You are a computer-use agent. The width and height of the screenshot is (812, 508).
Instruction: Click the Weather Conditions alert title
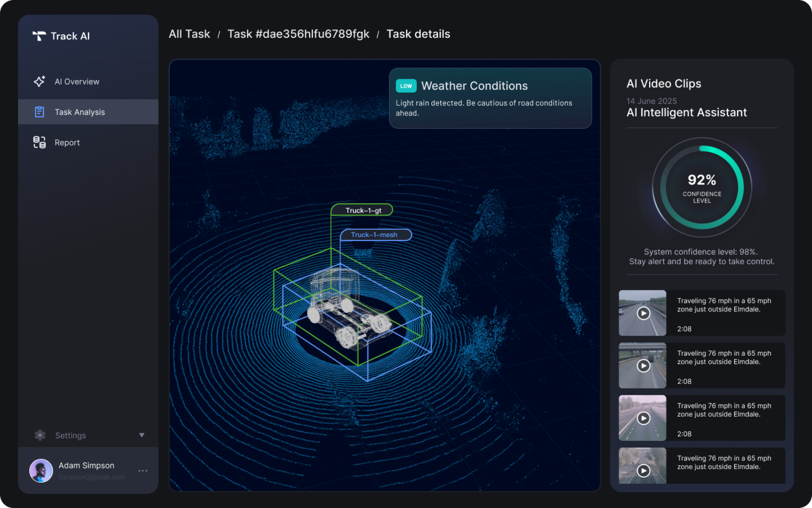tap(474, 86)
